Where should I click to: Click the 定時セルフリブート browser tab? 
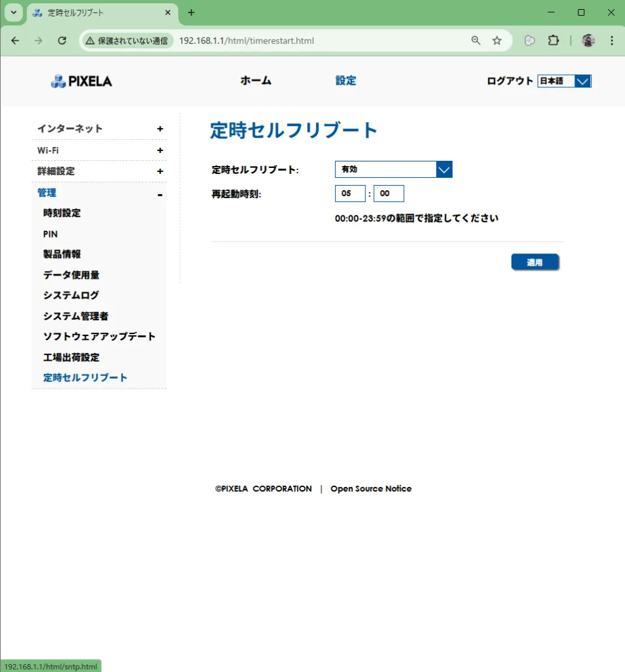(102, 13)
